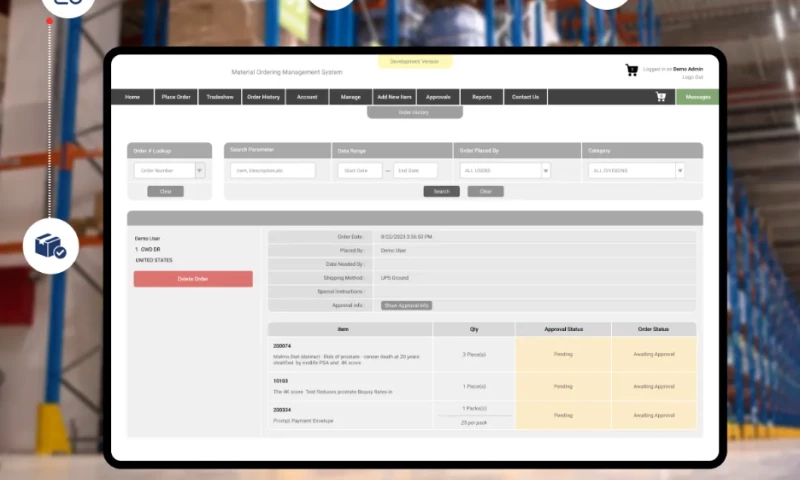
Task: Click the 3 Piece(s) quantity cell
Action: [474, 354]
